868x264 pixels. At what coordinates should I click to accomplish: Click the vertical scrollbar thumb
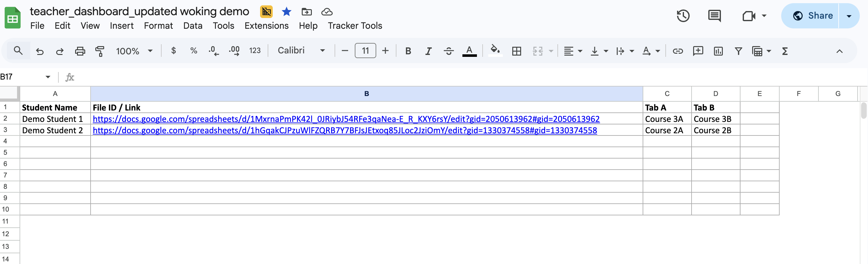864,111
